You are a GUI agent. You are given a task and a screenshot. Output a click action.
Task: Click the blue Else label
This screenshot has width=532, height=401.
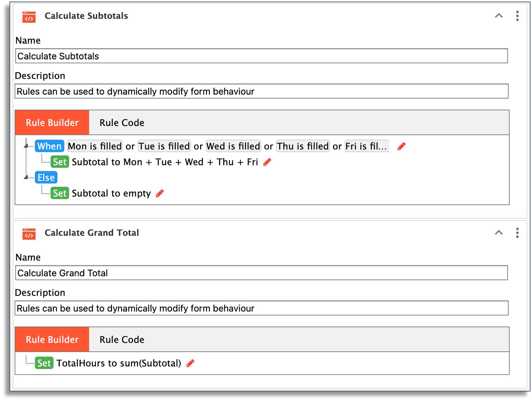click(x=46, y=177)
